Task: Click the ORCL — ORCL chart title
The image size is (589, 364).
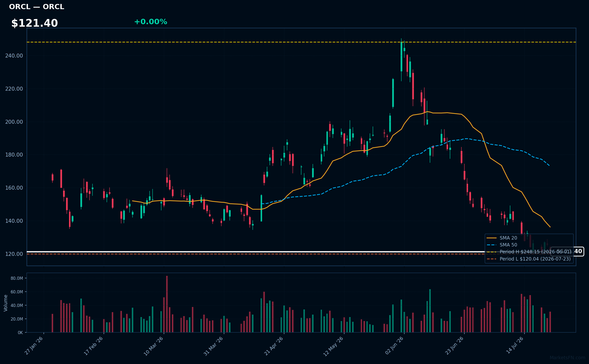Action: click(37, 7)
